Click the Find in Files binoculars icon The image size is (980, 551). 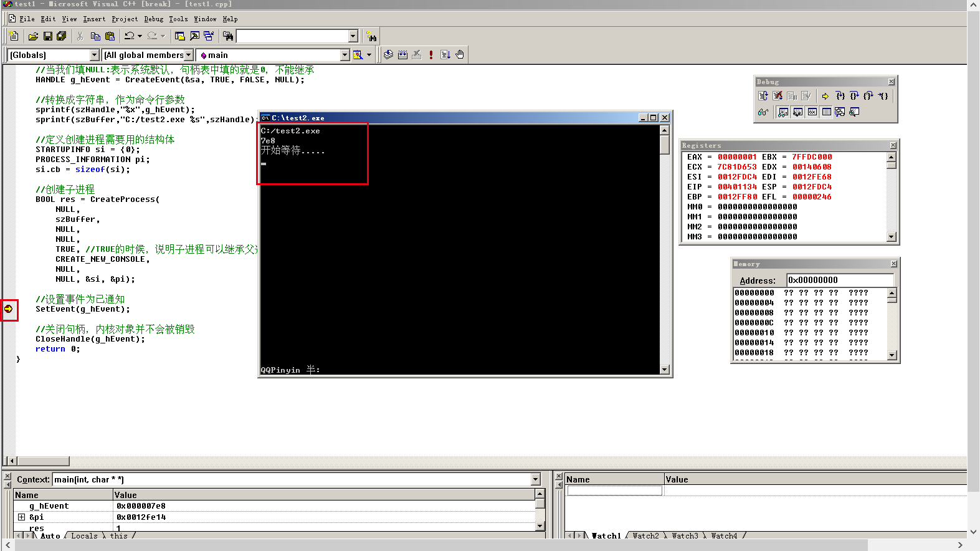coord(228,36)
